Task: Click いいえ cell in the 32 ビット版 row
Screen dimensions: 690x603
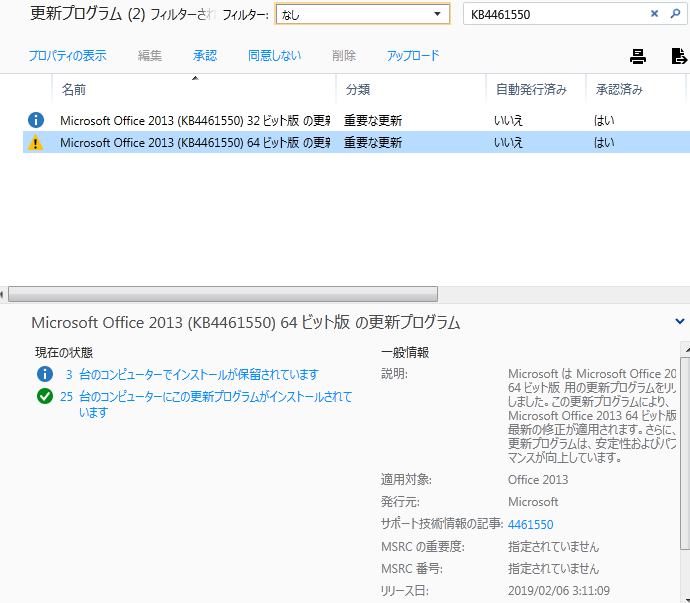Action: click(x=508, y=121)
